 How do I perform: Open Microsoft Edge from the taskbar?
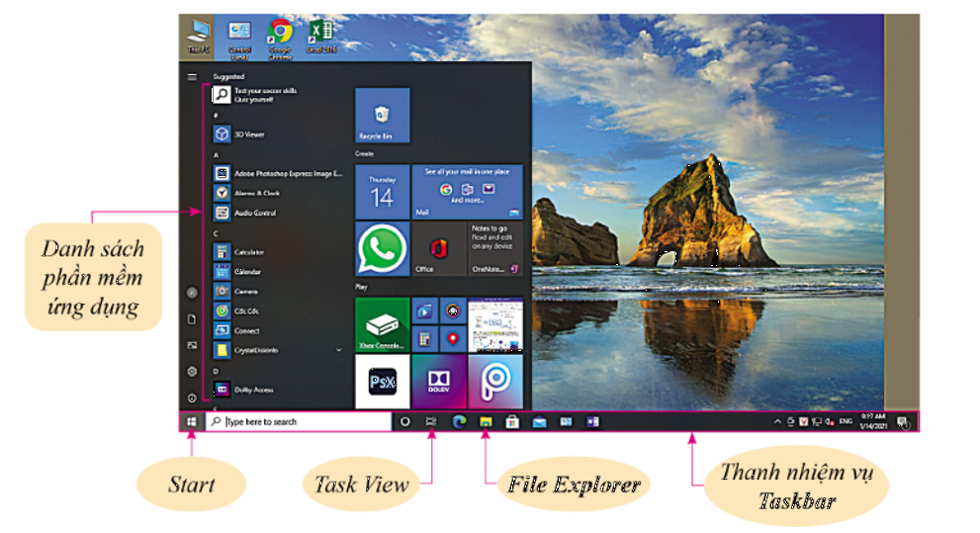coord(459,422)
